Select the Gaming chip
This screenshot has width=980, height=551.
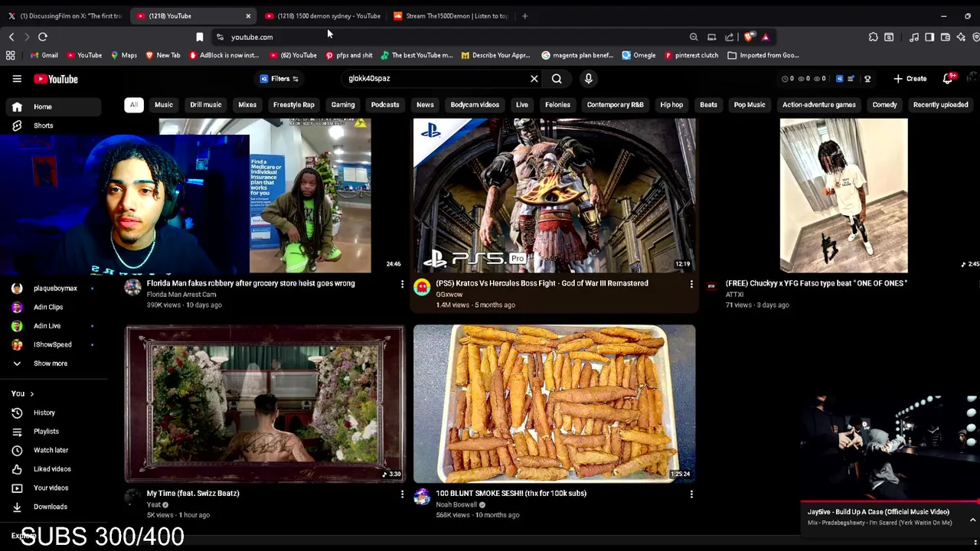click(x=343, y=105)
